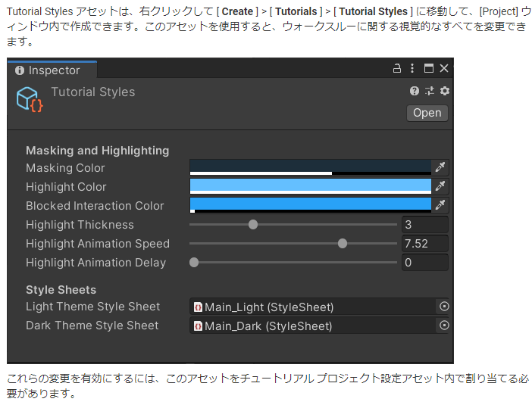Click the Highlight Animation Delay slider handle
Image resolution: width=532 pixels, height=405 pixels.
pos(194,263)
